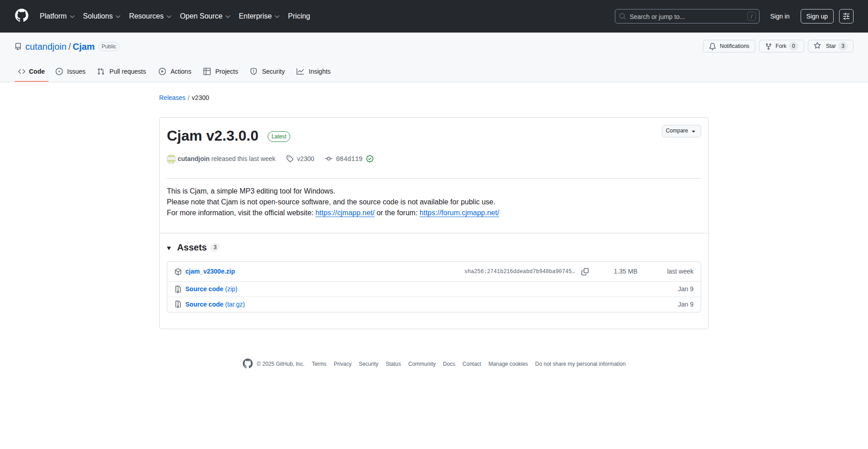Click the cutandjoin avatar image
The image size is (868, 449).
pyautogui.click(x=171, y=159)
